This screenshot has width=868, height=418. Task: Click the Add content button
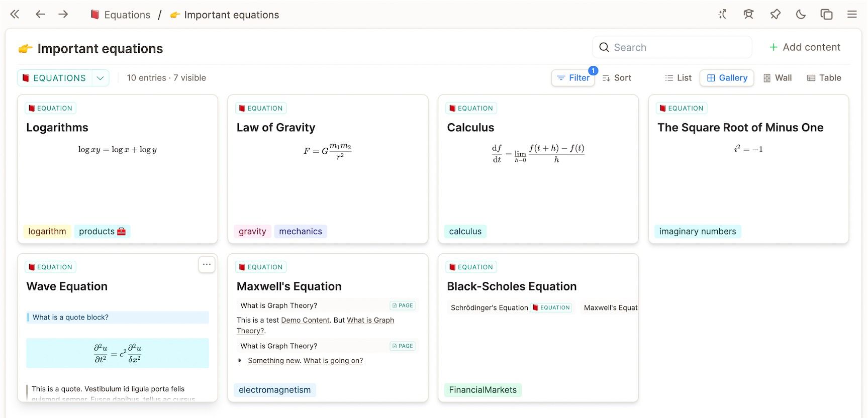tap(805, 47)
